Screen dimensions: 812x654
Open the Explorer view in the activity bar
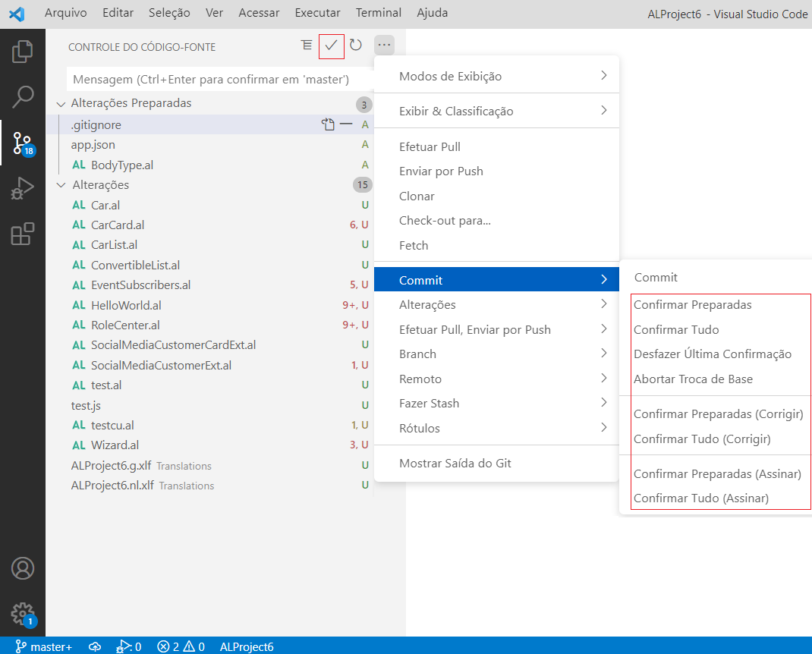[23, 51]
